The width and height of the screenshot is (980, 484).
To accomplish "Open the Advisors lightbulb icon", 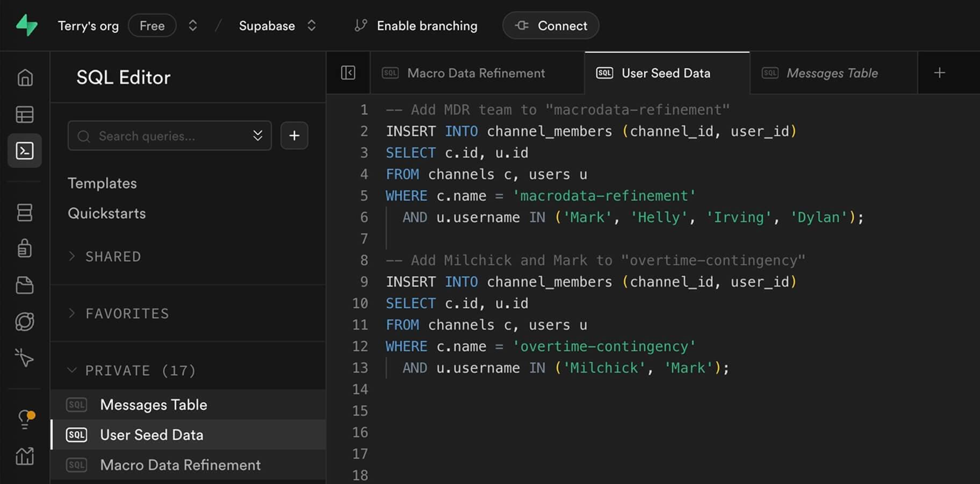I will click(25, 419).
